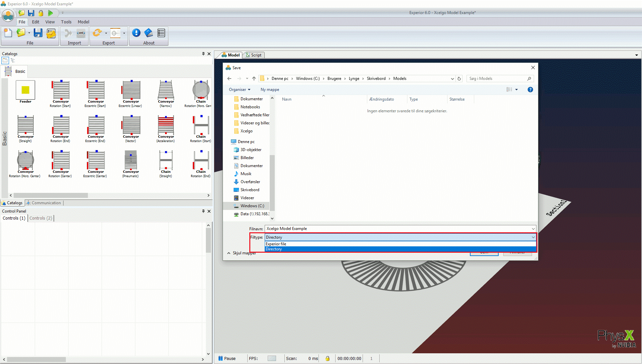Click the status bar lock icon

click(x=328, y=358)
